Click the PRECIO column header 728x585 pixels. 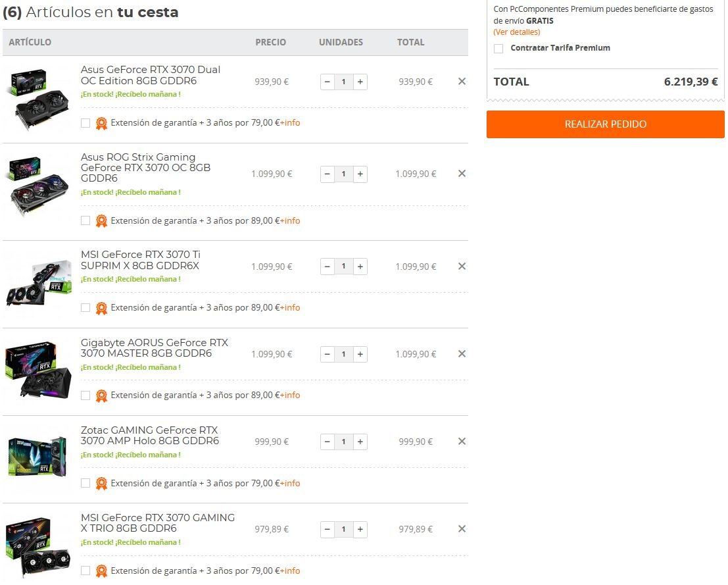point(271,42)
